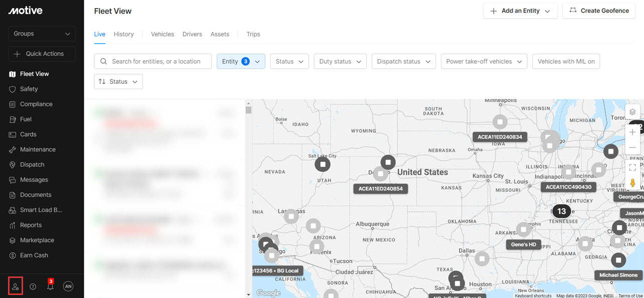Toggle fullscreen map view
Image resolution: width=644 pixels, height=298 pixels.
[x=632, y=167]
